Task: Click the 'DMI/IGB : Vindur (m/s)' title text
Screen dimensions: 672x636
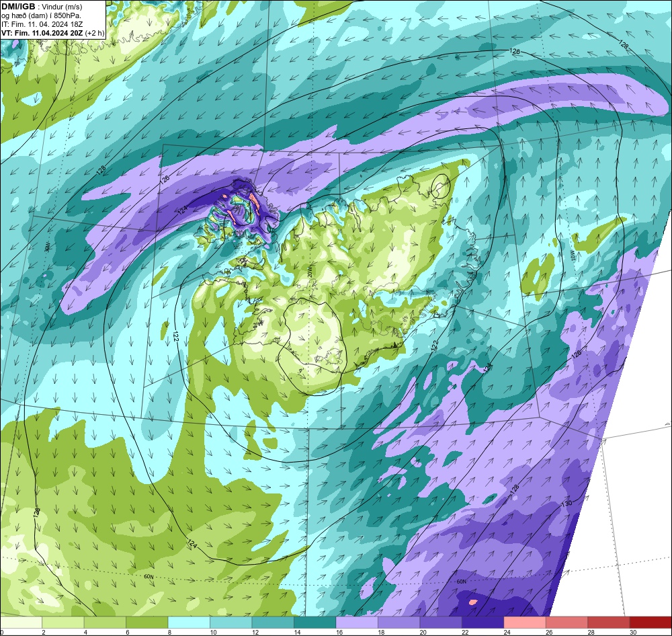Action: pyautogui.click(x=42, y=7)
